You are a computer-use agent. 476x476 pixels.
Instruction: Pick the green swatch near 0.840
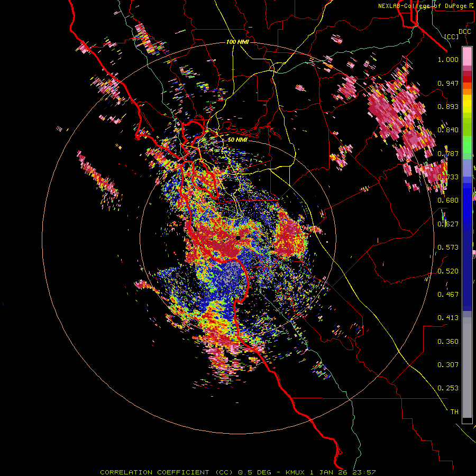point(467,129)
